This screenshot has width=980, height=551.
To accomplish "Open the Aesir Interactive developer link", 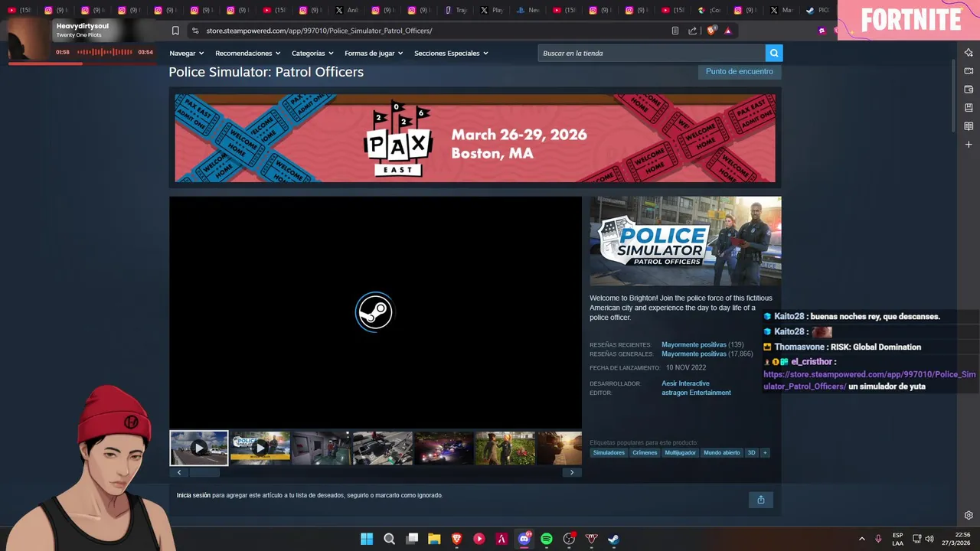I will [685, 383].
